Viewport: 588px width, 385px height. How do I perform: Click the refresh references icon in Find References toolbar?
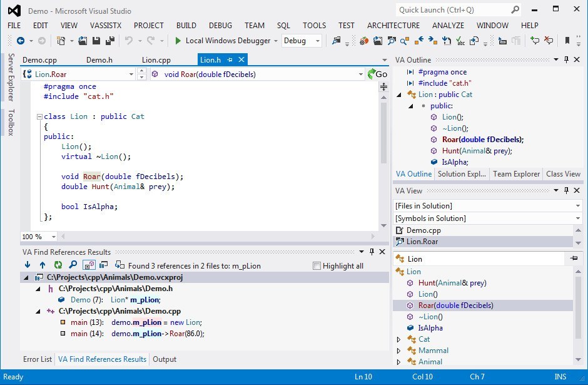(57, 265)
